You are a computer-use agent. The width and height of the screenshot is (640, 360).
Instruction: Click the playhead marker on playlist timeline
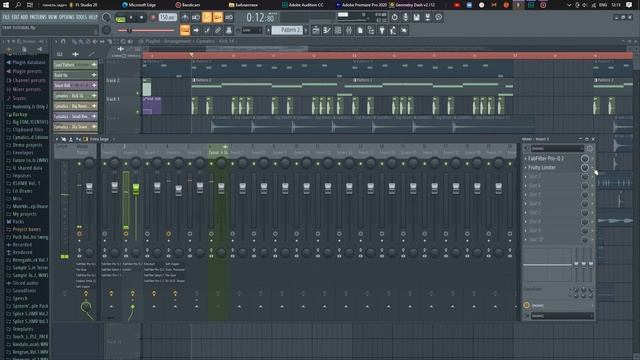191,55
